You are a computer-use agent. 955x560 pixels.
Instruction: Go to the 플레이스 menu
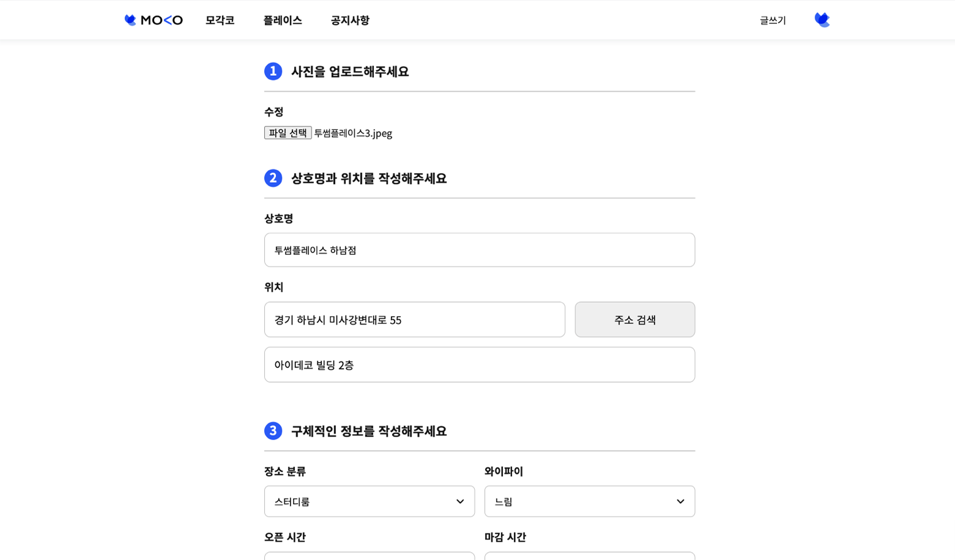[283, 20]
